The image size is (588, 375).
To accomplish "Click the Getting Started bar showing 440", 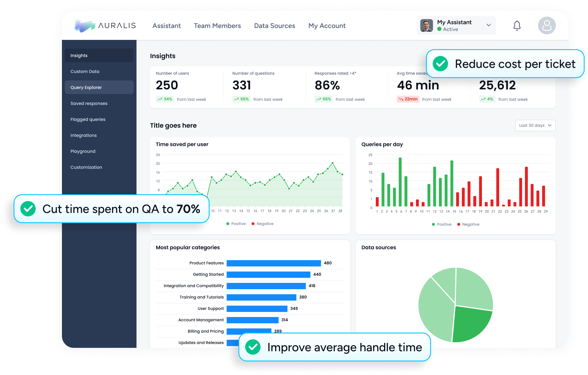I will tap(268, 275).
